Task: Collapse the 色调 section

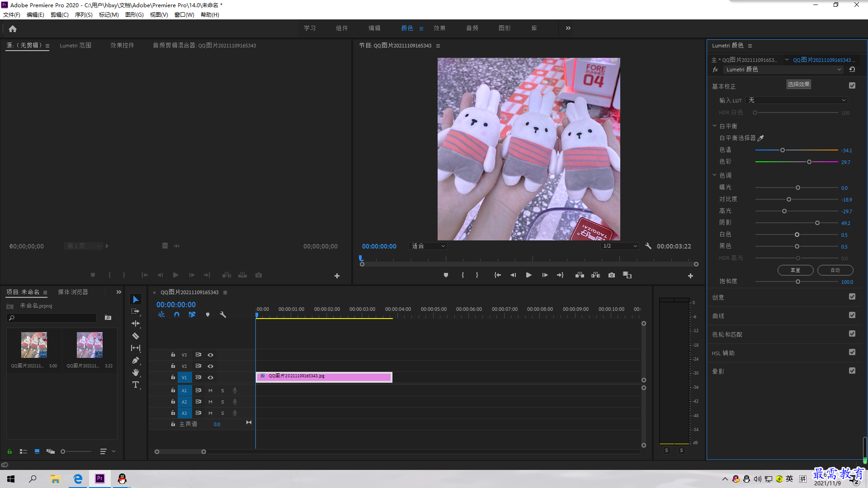Action: click(x=714, y=175)
